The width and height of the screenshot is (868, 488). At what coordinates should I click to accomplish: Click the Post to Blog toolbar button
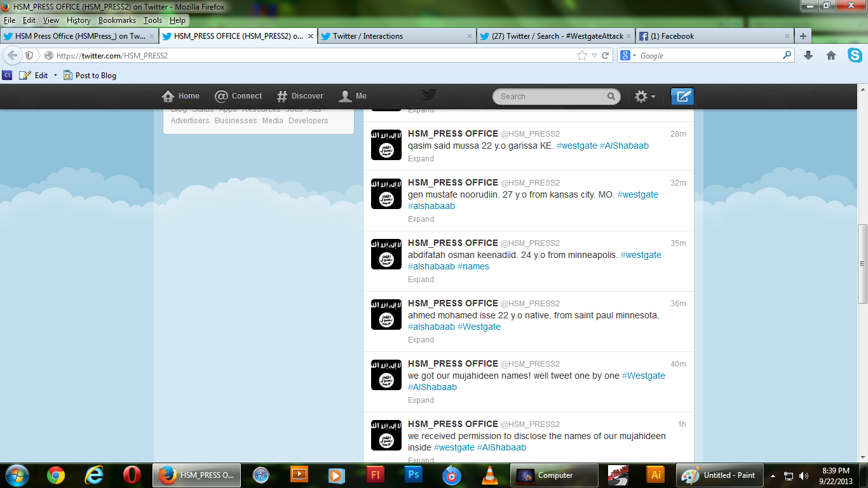coord(90,75)
